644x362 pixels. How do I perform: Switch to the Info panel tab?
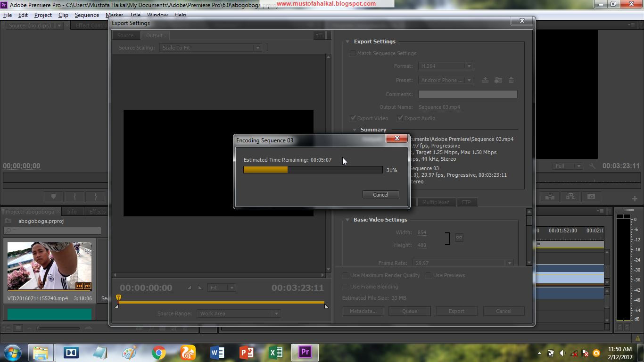[x=72, y=212]
